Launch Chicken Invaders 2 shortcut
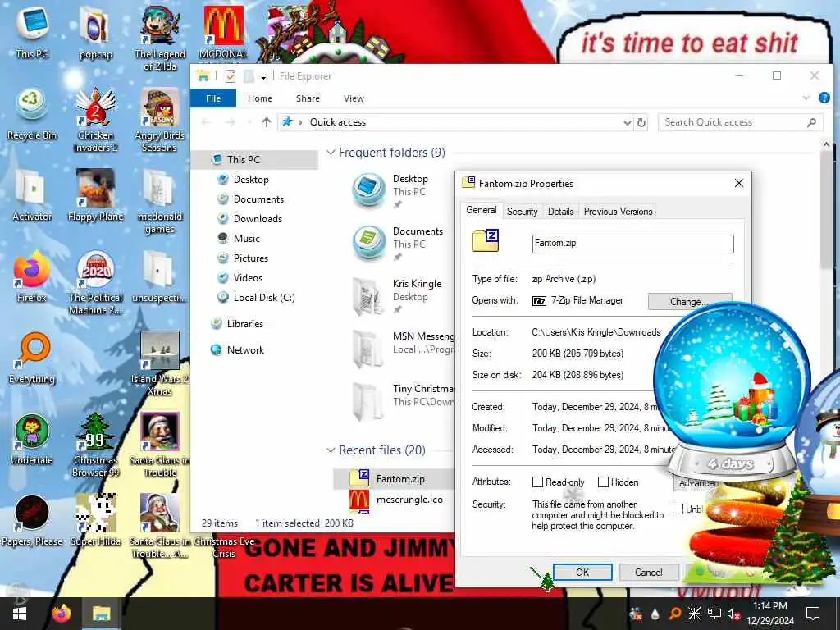The height and width of the screenshot is (630, 840). pos(95,120)
